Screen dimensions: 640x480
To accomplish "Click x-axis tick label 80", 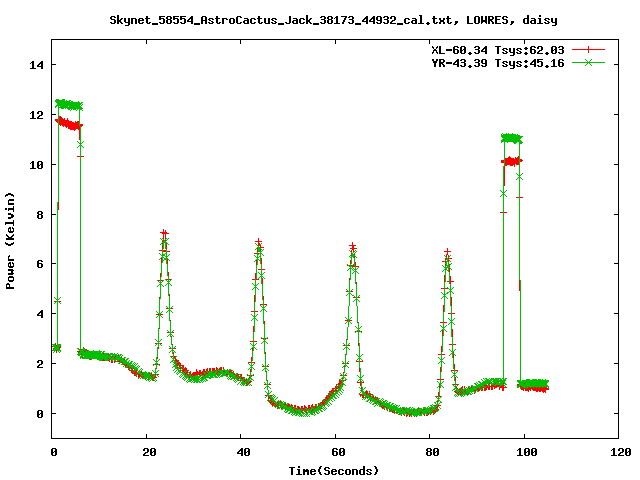I will pos(433,452).
